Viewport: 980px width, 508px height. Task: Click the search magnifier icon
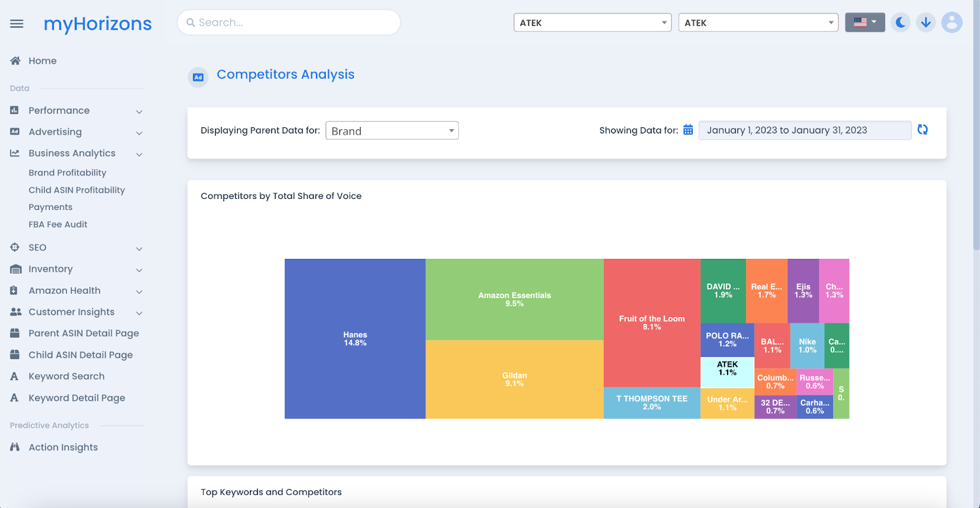190,23
